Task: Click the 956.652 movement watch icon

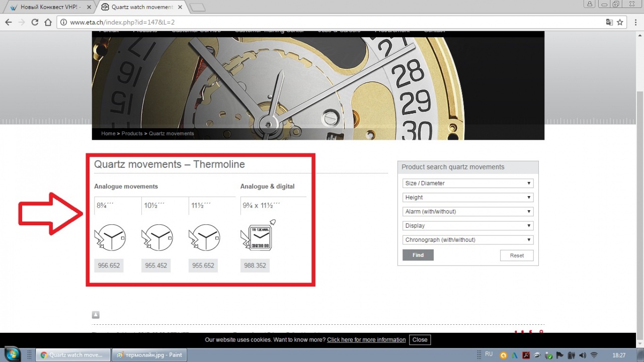Action: click(110, 237)
